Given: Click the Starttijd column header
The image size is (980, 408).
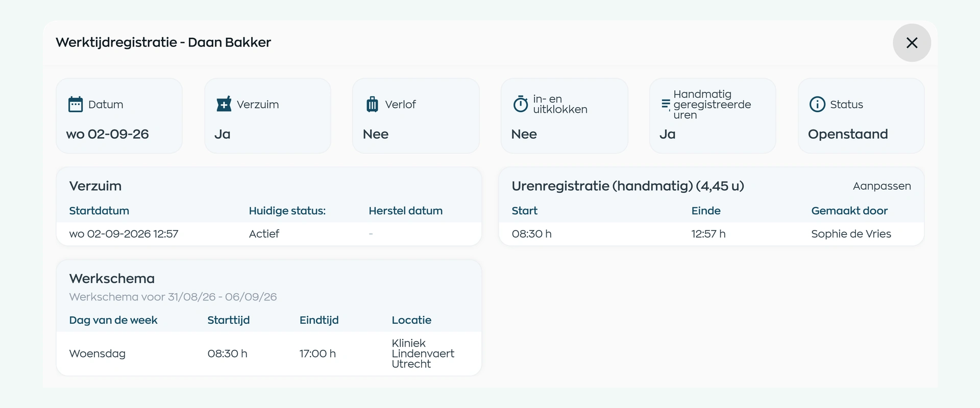Looking at the screenshot, I should (228, 320).
